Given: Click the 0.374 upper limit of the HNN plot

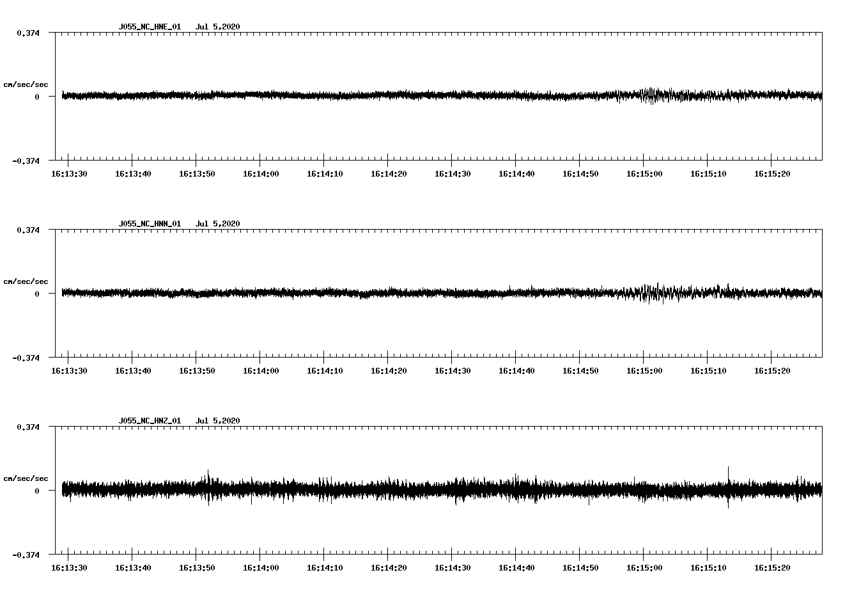Looking at the screenshot, I should (x=27, y=230).
